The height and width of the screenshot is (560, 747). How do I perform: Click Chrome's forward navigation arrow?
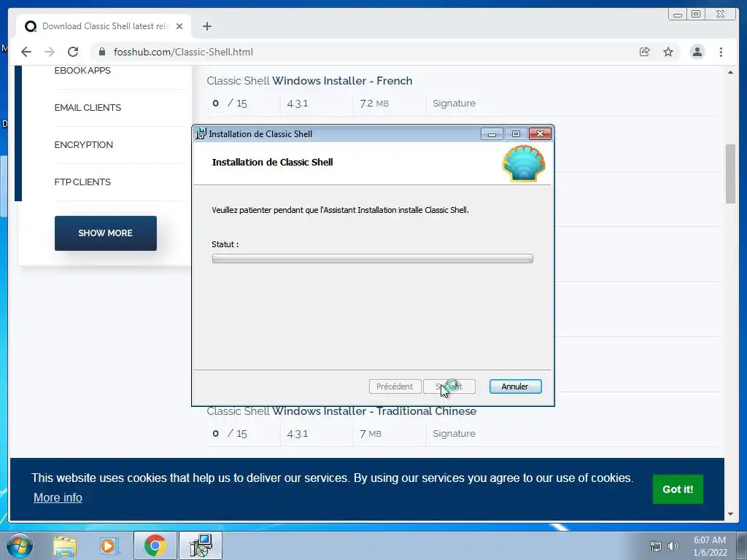point(50,52)
